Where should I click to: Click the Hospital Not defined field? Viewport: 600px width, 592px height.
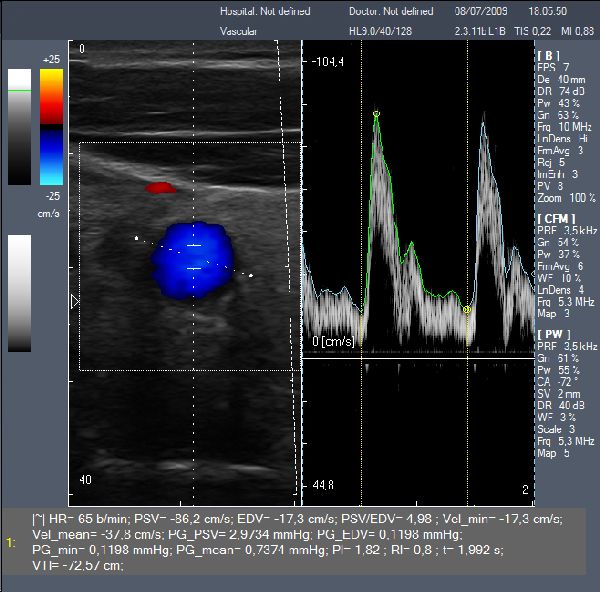(x=264, y=12)
